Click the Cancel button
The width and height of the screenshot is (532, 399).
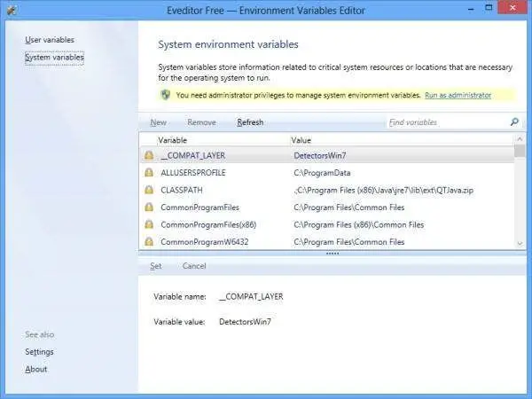click(194, 266)
